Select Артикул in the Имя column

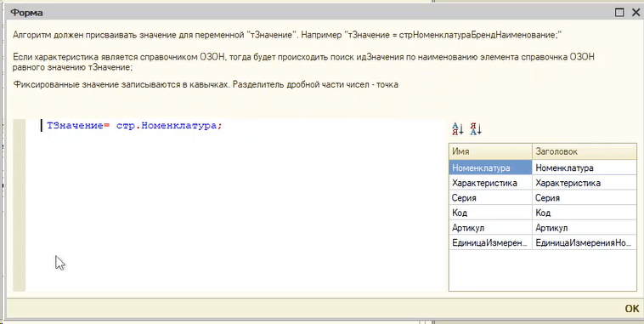point(490,228)
